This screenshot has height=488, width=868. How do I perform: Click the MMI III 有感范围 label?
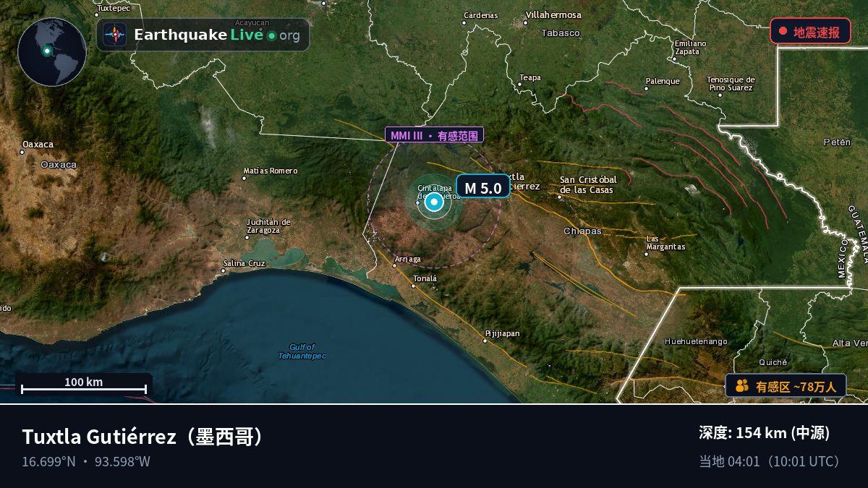pyautogui.click(x=434, y=135)
